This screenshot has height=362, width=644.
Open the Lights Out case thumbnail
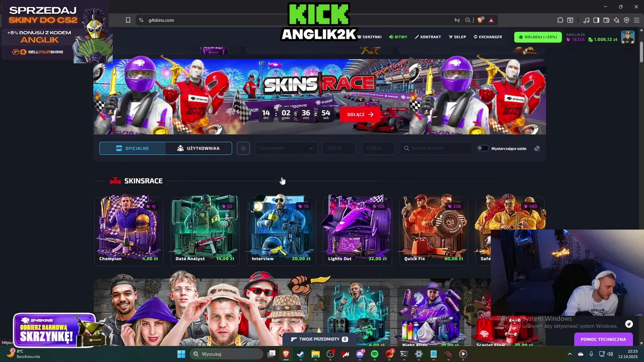point(357,230)
